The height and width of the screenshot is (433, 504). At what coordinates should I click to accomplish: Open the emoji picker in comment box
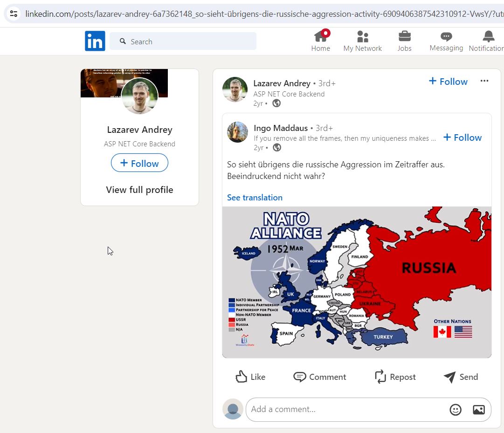tap(455, 410)
